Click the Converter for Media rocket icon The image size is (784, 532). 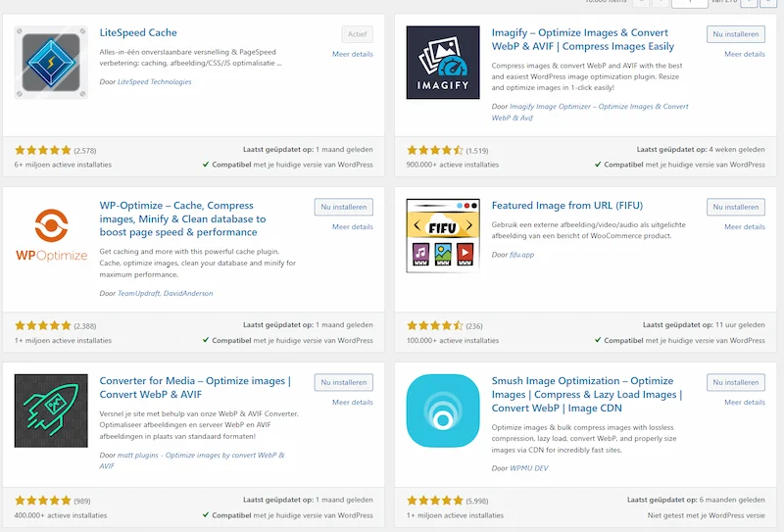[x=51, y=411]
